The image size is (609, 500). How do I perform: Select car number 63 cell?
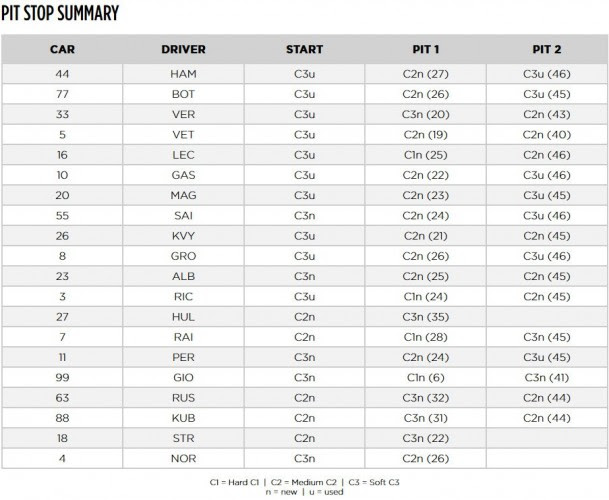tap(62, 398)
